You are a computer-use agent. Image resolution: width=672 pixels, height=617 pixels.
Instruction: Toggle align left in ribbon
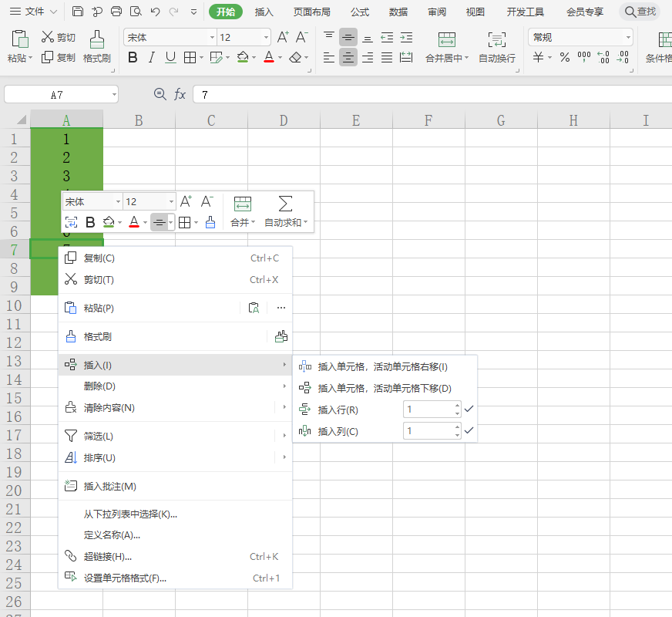pyautogui.click(x=329, y=57)
